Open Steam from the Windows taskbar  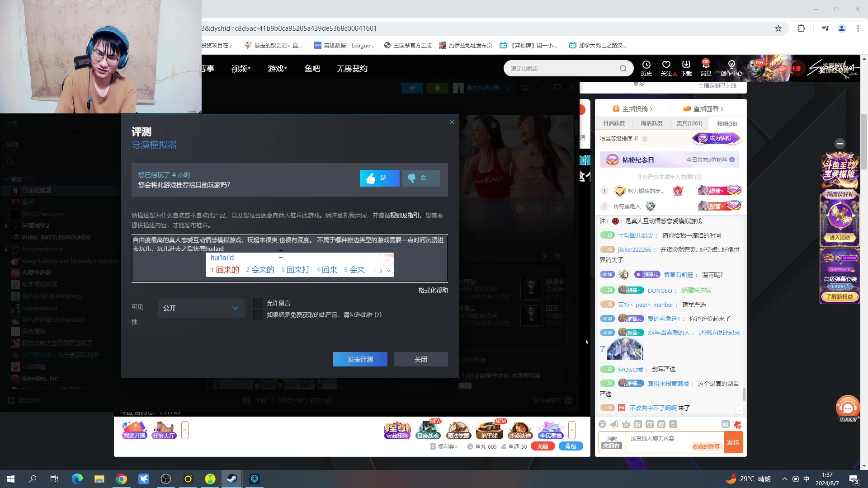tap(232, 479)
